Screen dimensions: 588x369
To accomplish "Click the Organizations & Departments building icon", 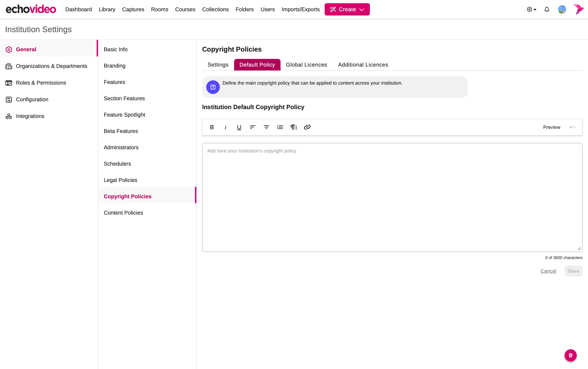I will 9,66.
